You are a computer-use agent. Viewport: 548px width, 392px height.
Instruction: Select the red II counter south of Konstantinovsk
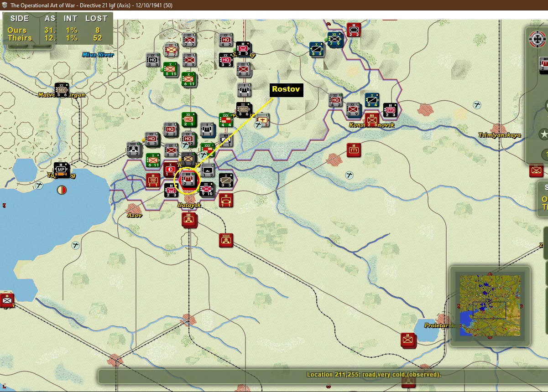(354, 150)
